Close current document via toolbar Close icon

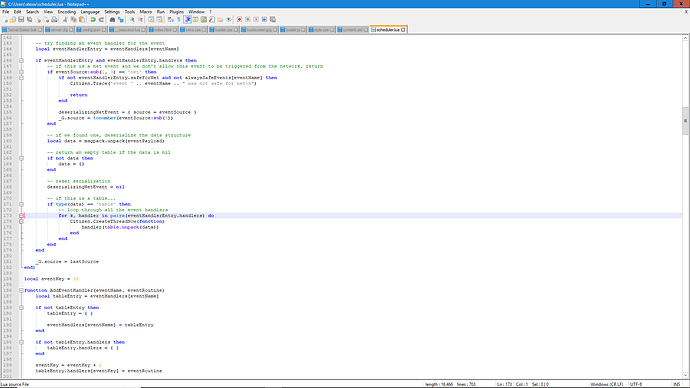38,19
